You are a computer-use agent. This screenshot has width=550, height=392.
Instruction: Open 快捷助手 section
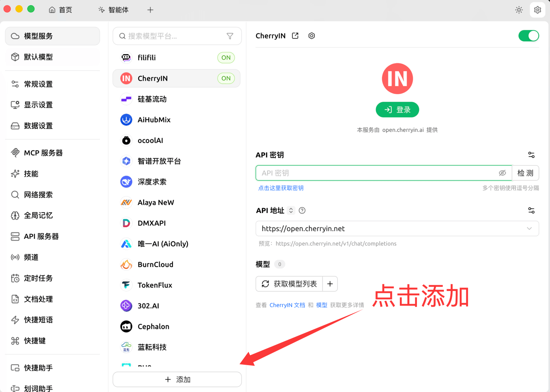53,368
